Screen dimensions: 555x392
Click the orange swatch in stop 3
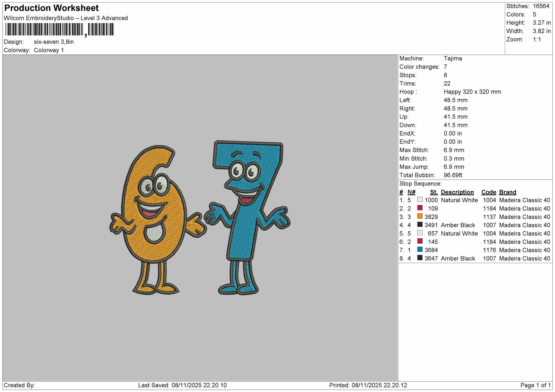coord(420,216)
